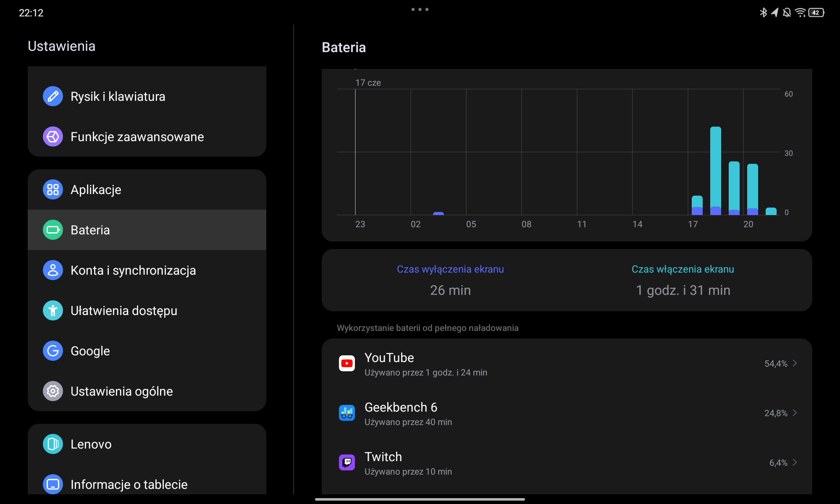This screenshot has height=504, width=840.
Task: Tap the 54,4% YouTube usage value
Action: (x=776, y=364)
